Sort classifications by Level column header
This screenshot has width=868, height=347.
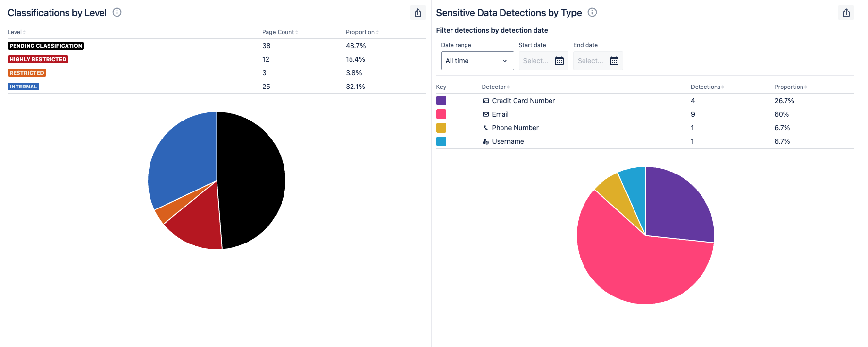click(x=16, y=32)
